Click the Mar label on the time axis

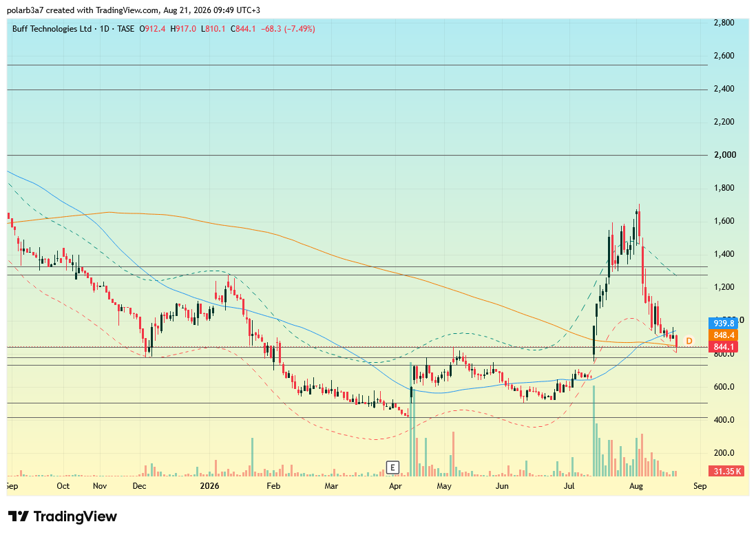tap(331, 486)
